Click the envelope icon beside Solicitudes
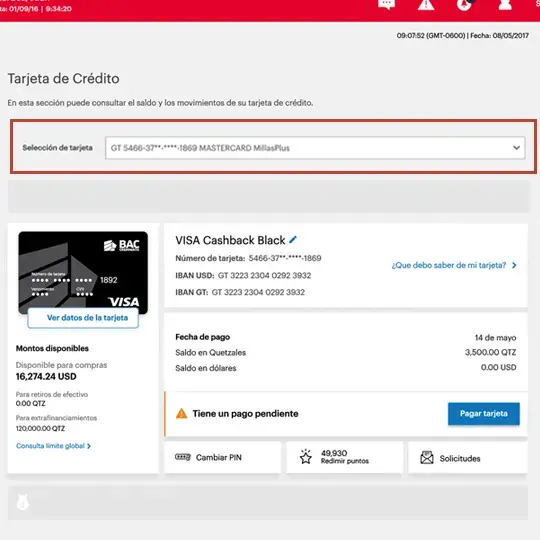 click(x=427, y=458)
